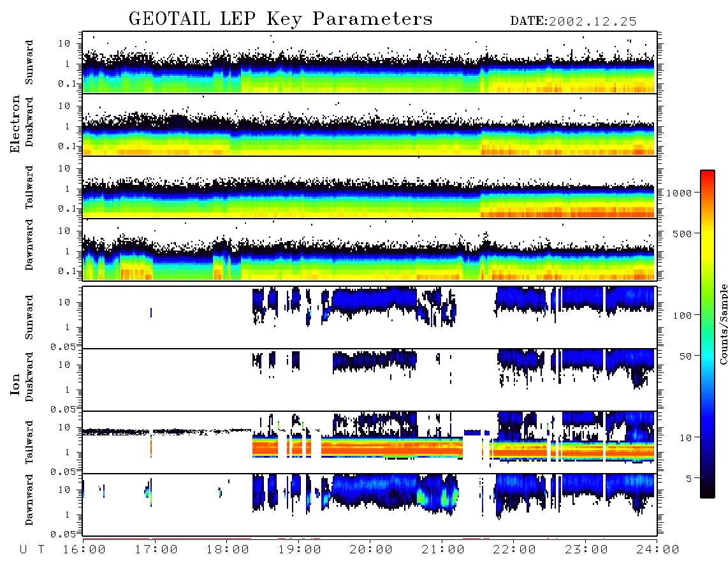The width and height of the screenshot is (728, 561).
Task: Click the DATE:2002.12.25 label
Action: click(573, 22)
